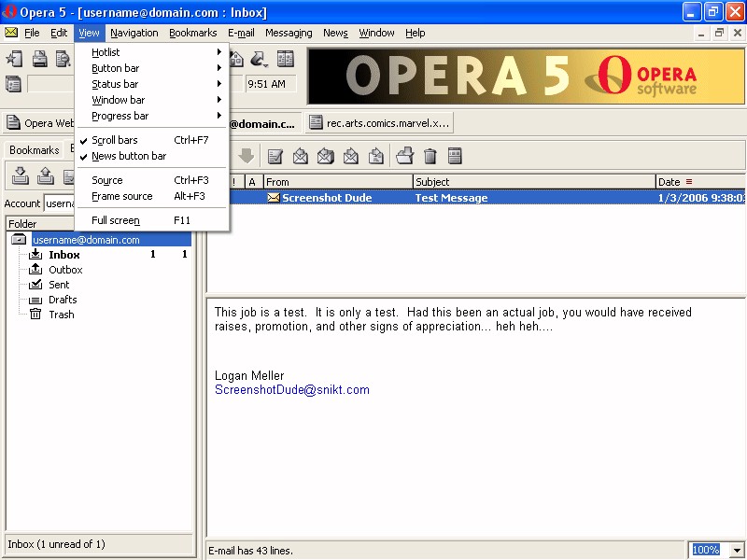Image resolution: width=747 pixels, height=560 pixels.
Task: Click the mail envelope icon left of File menu
Action: 11,33
